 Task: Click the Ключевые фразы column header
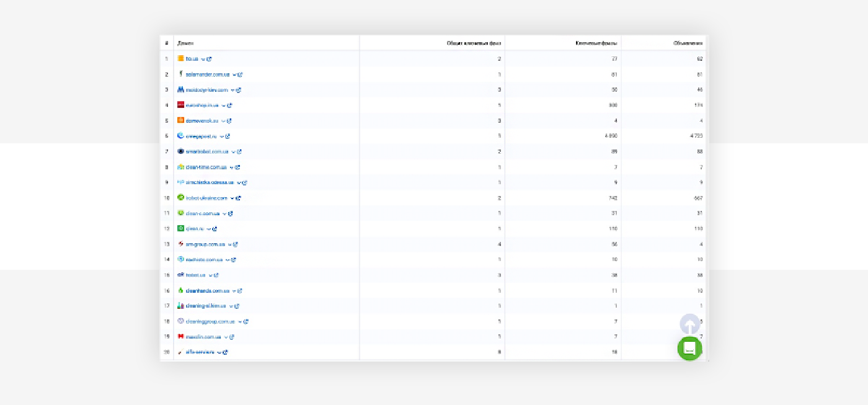point(595,43)
